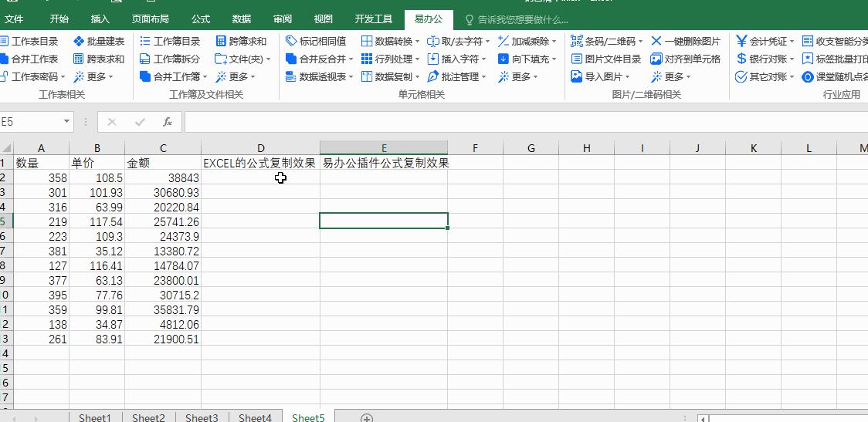Open 其它对账 dropdown
The image size is (868, 422).
(x=792, y=77)
